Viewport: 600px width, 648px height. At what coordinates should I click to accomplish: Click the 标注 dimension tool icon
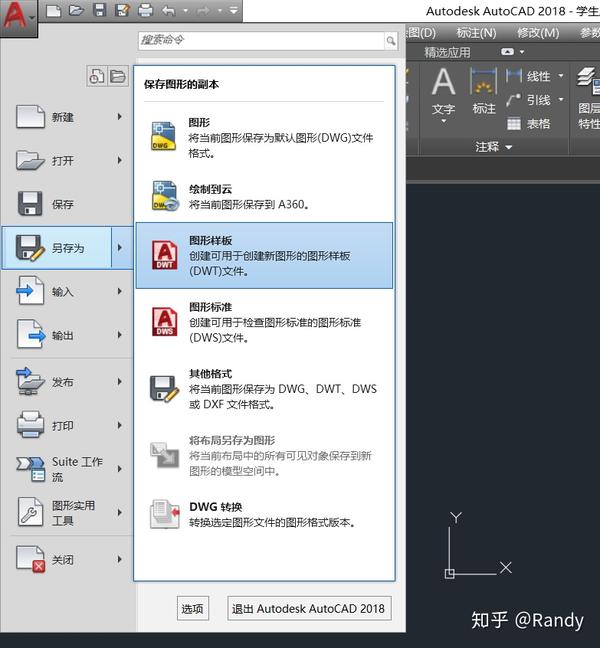coord(483,83)
